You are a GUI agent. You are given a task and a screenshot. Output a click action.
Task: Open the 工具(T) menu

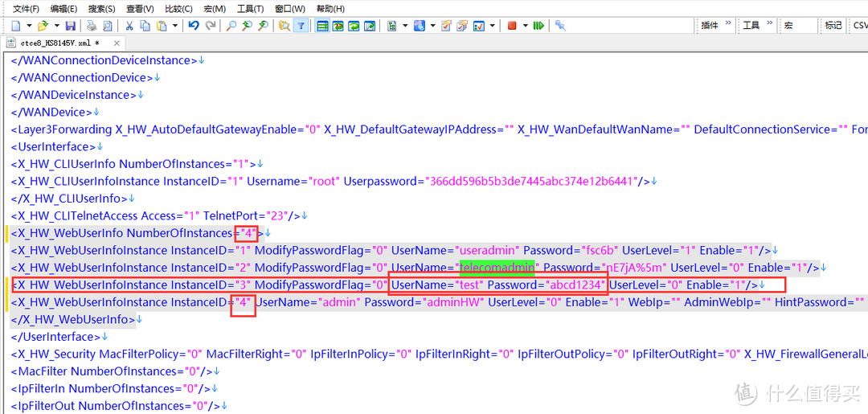(x=250, y=9)
